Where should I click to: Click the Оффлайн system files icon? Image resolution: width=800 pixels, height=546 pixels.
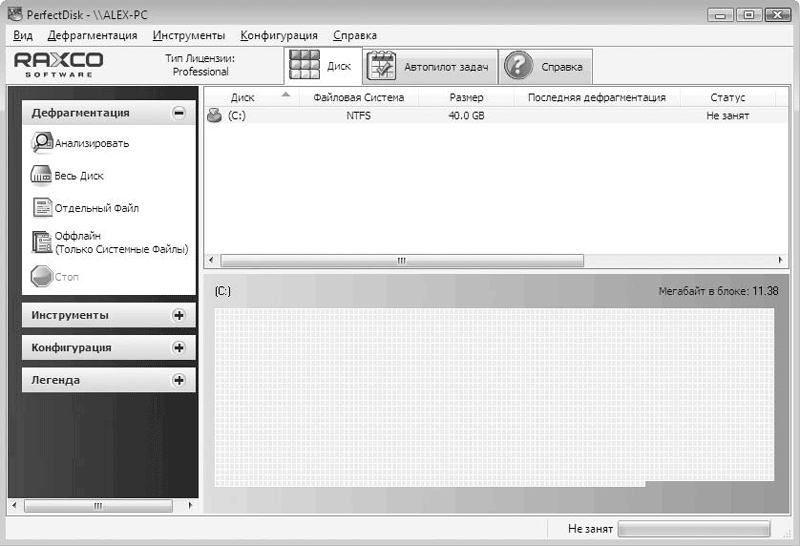pyautogui.click(x=42, y=242)
